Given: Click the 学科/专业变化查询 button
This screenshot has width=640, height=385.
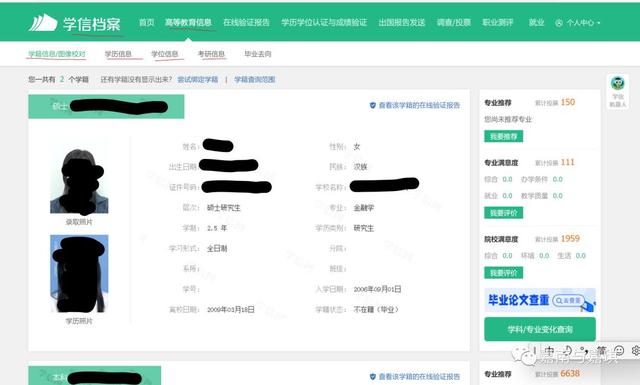Looking at the screenshot, I should (x=540, y=329).
